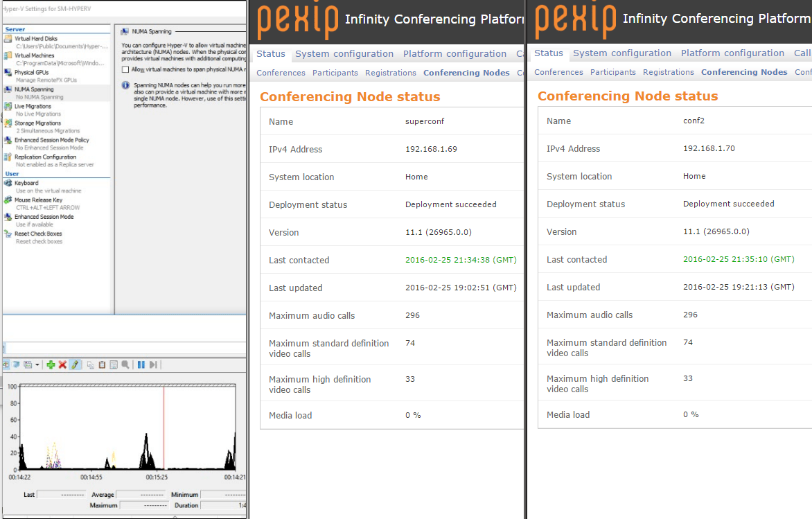812x519 pixels.
Task: Select IPv4 address '192.168.1.70'
Action: click(x=709, y=149)
